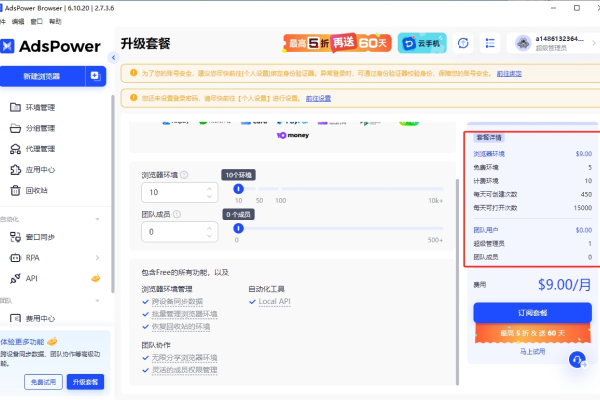Click the 团队成员 slider handle

[x=238, y=228]
